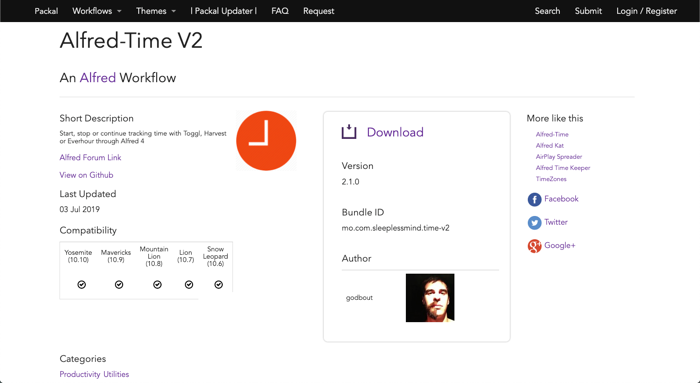Screen dimensions: 700x383
Task: Open TimeZones related workflow
Action: 551,179
